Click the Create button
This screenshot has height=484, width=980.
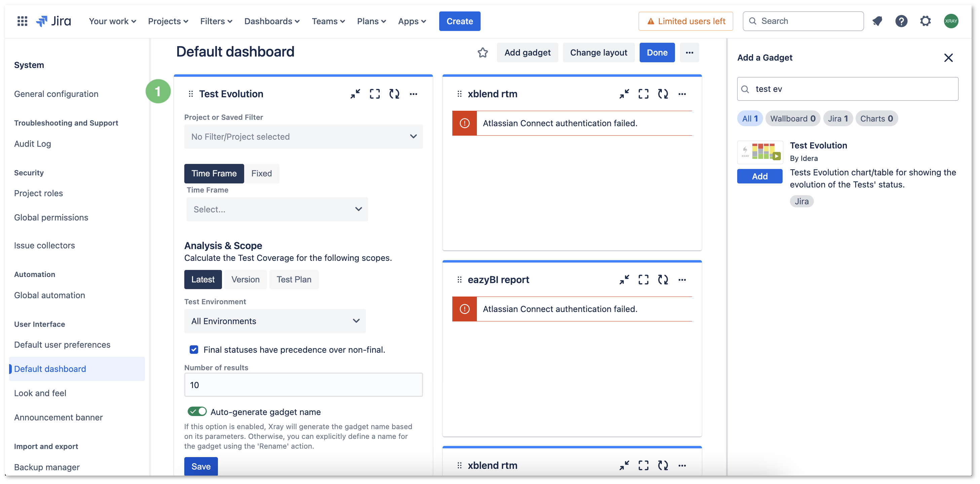[460, 21]
